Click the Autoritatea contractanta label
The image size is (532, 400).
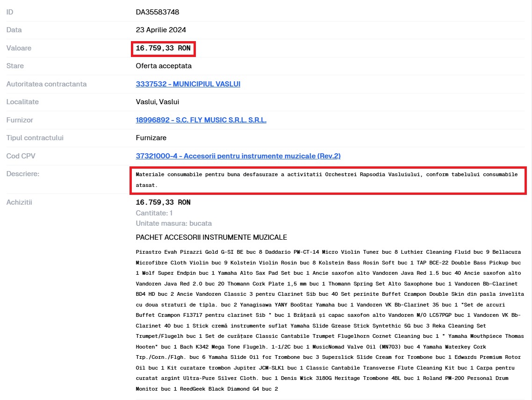coord(46,84)
